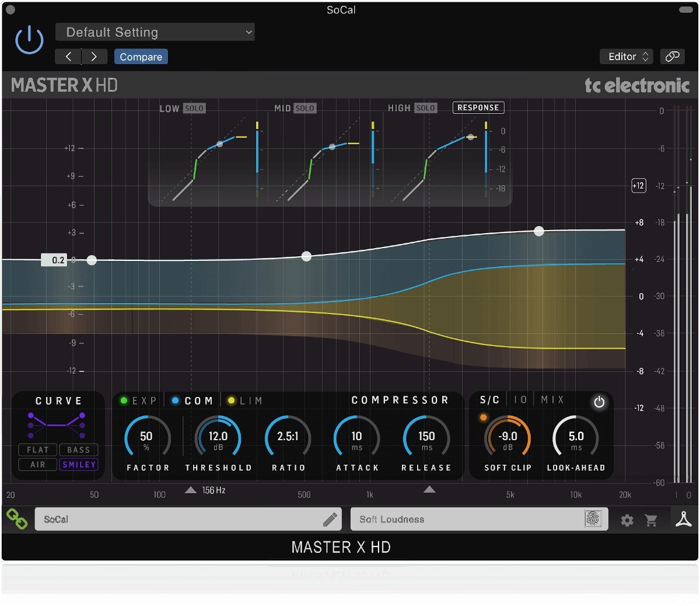Viewport: 700px width, 606px height.
Task: Solo the LOW band
Action: pyautogui.click(x=195, y=108)
